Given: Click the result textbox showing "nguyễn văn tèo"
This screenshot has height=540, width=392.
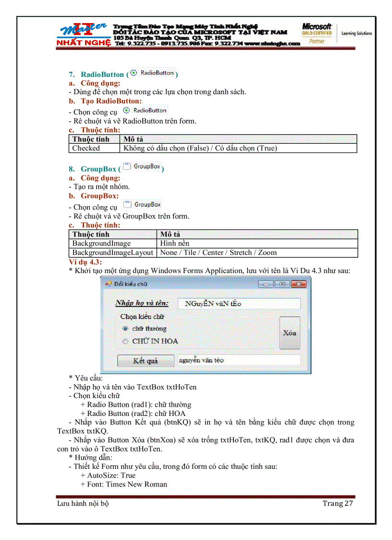Looking at the screenshot, I should click(x=239, y=360).
